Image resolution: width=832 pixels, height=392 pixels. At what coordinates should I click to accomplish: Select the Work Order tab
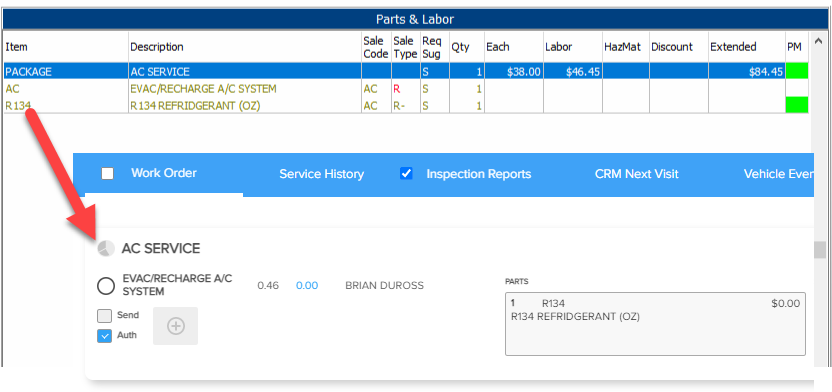(x=164, y=173)
